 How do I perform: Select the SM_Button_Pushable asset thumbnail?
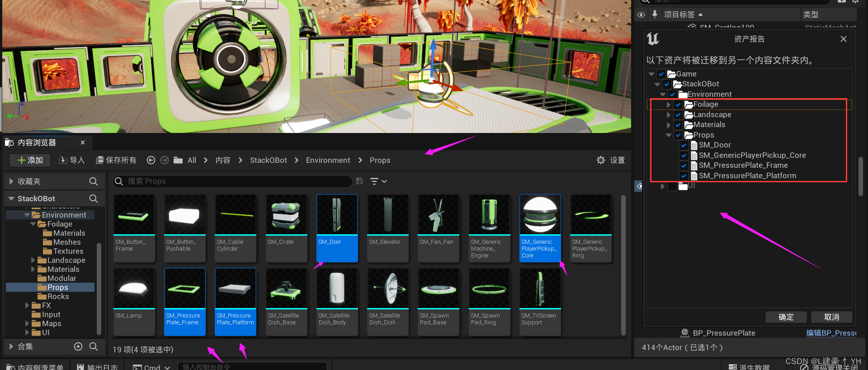click(x=184, y=228)
